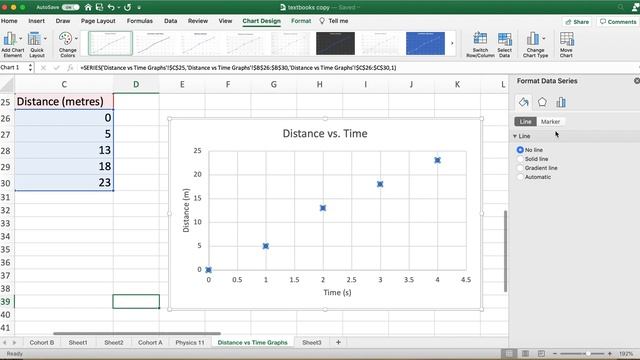Open the Format ribbon tab
Screen dimensions: 640x360
click(x=301, y=21)
